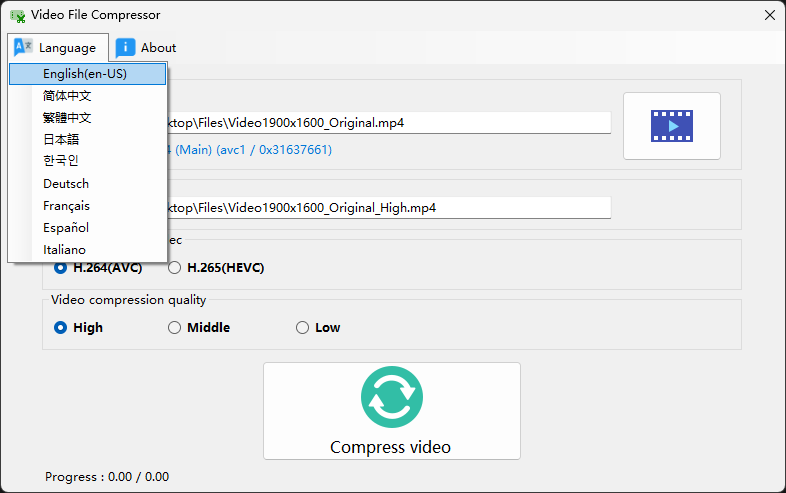Viewport: 786px width, 493px height.
Task: Select Italiano from the language menu
Action: (x=87, y=250)
